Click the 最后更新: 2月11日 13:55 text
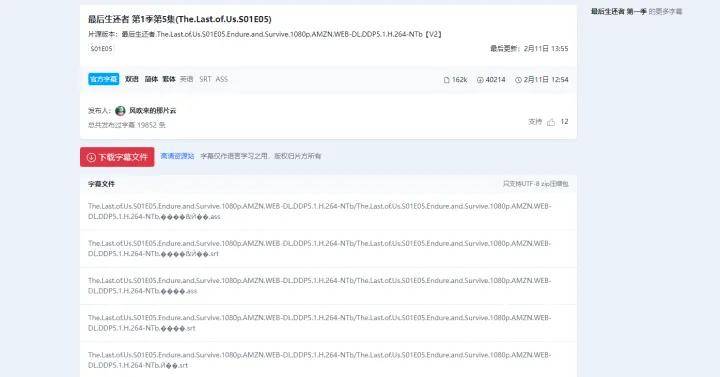The height and width of the screenshot is (377, 720). pos(529,49)
